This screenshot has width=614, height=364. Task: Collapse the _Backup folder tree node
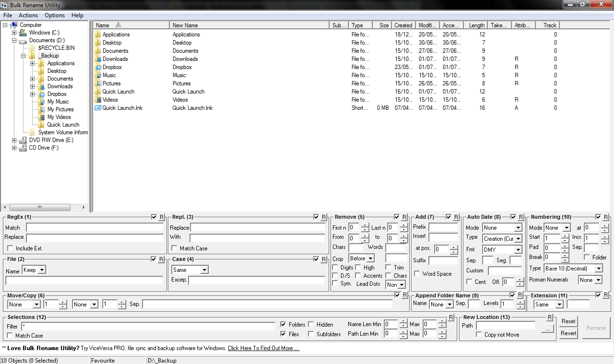coord(23,56)
